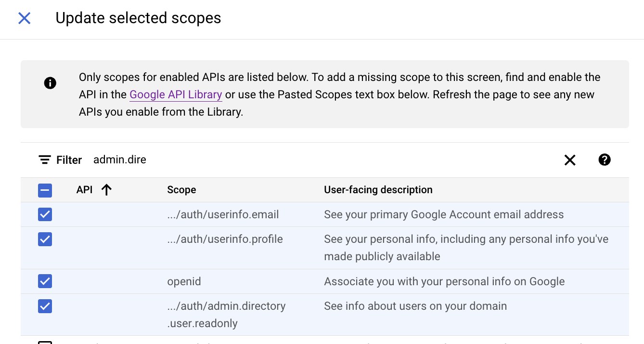
Task: Deselect the openid scope checkbox
Action: point(45,281)
